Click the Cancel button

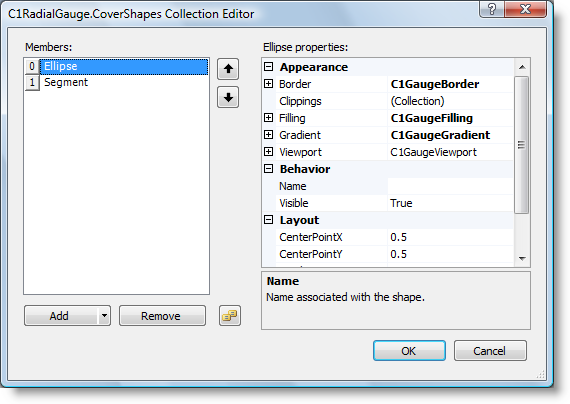tap(490, 351)
